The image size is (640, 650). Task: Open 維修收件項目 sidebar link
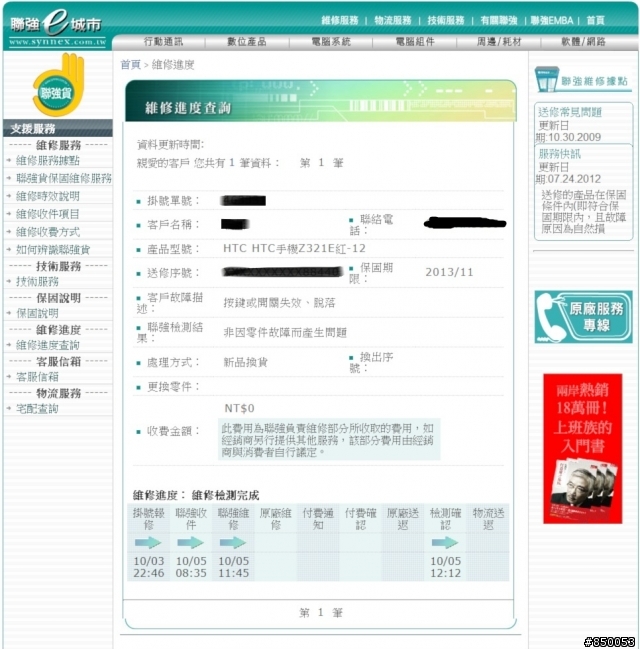48,214
